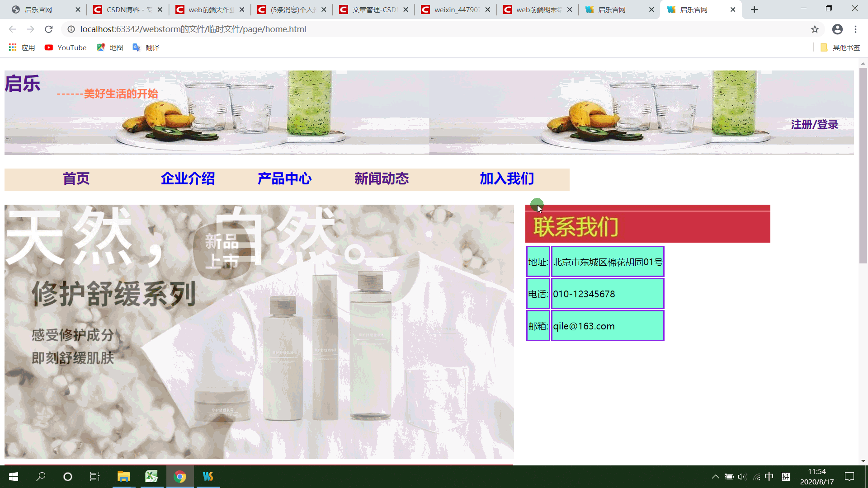Click the 企业介绍 navigation link
Image resolution: width=868 pixels, height=488 pixels.
[x=187, y=179]
